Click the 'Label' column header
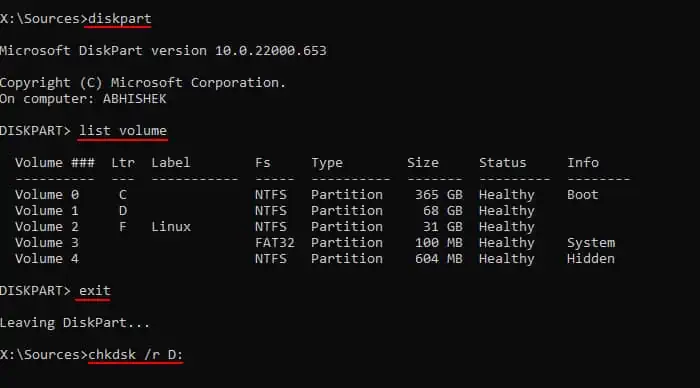This screenshot has height=388, width=700. tap(171, 163)
